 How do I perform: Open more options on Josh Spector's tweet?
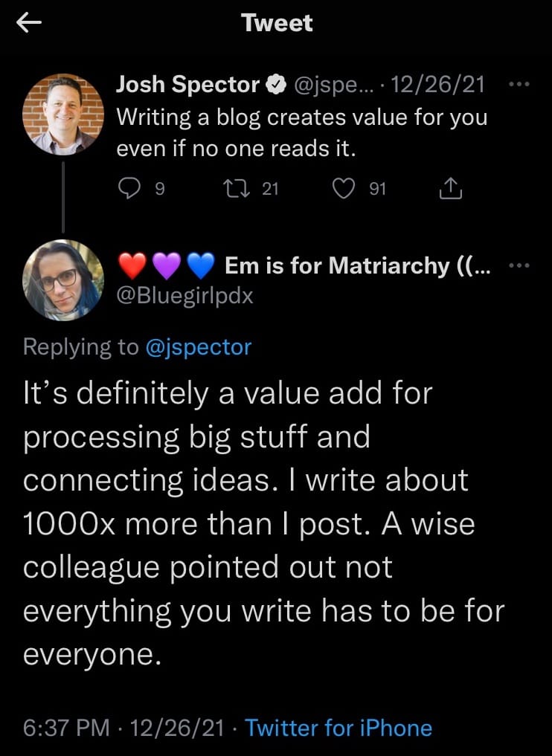[x=519, y=84]
